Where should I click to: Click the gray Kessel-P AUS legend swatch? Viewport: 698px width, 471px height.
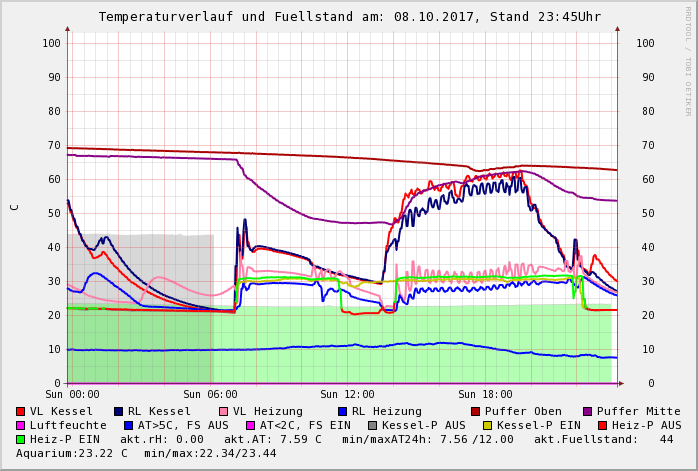pyautogui.click(x=373, y=425)
